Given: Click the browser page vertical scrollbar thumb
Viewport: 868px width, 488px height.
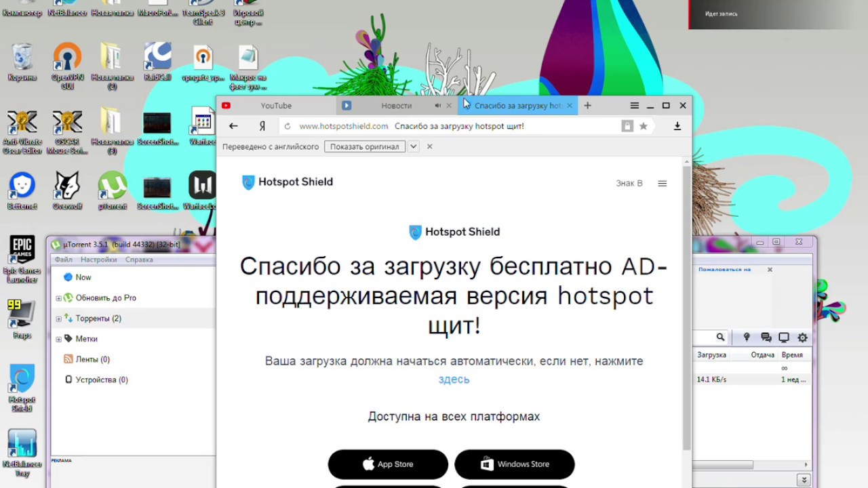Looking at the screenshot, I should [686, 308].
